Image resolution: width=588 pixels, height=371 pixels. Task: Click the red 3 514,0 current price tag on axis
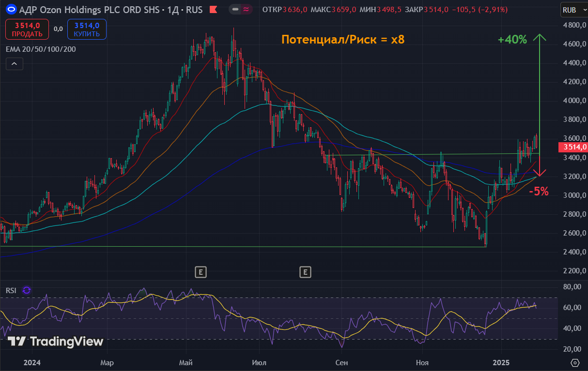[x=573, y=147]
